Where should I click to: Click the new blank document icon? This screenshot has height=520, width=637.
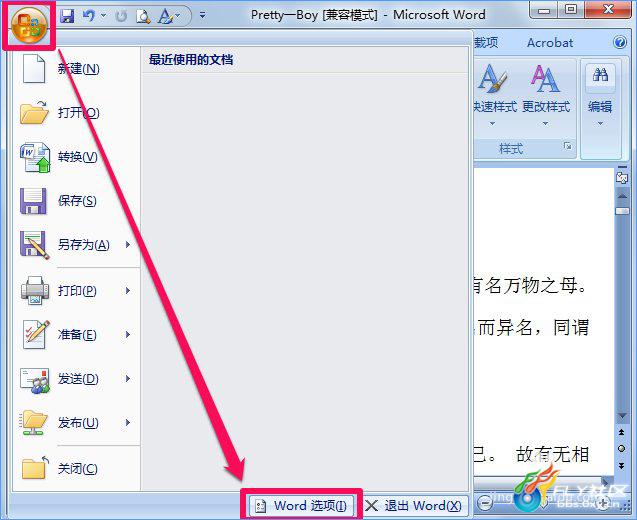(x=34, y=69)
